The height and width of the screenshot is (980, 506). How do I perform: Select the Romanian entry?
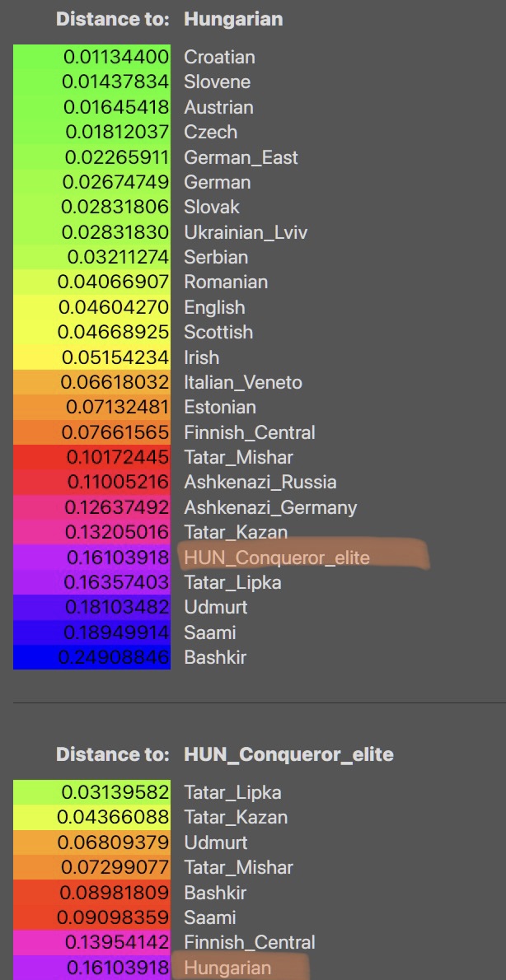226,282
